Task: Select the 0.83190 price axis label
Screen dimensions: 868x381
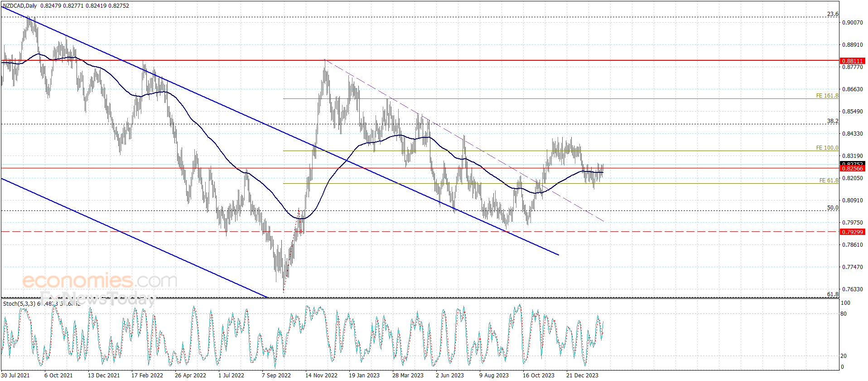Action: pos(852,156)
